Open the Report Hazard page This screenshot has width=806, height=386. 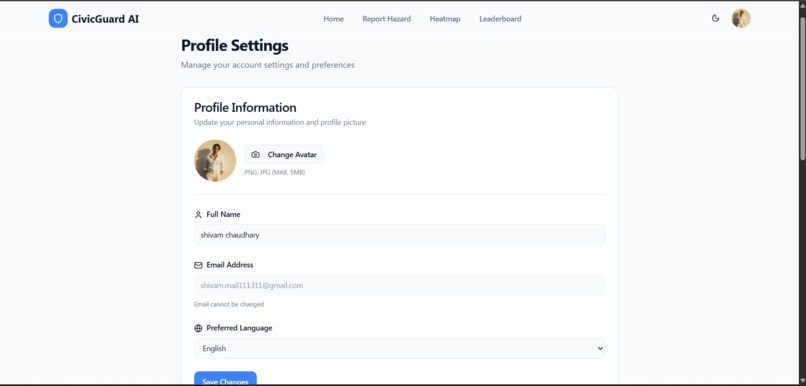(387, 19)
